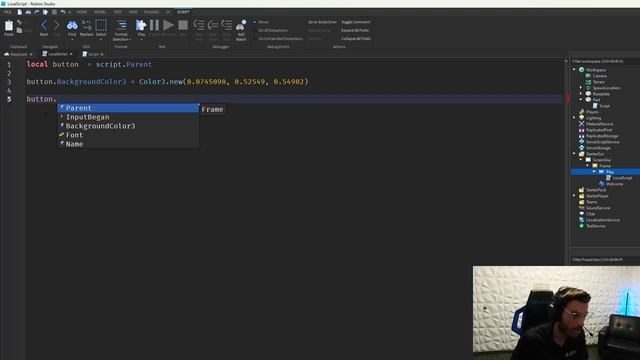
Task: Click the Step Over debugger icon
Action: coord(213,25)
